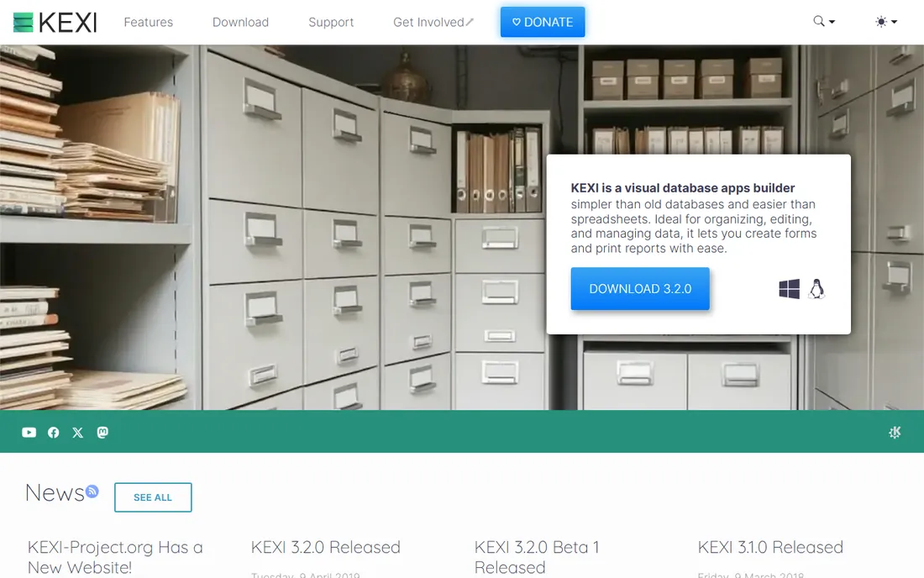Click the SEE ALL news button
Image resolution: width=924 pixels, height=578 pixels.
(153, 497)
